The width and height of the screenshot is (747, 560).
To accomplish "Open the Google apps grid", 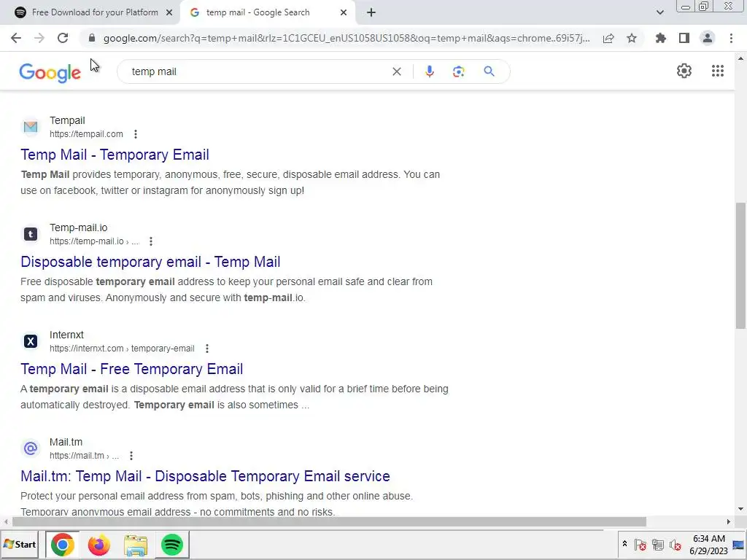I will [718, 71].
